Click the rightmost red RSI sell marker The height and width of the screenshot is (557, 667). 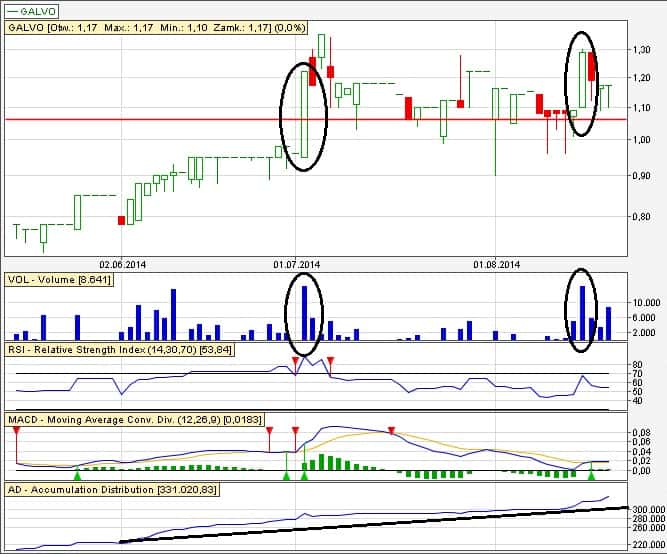(331, 360)
